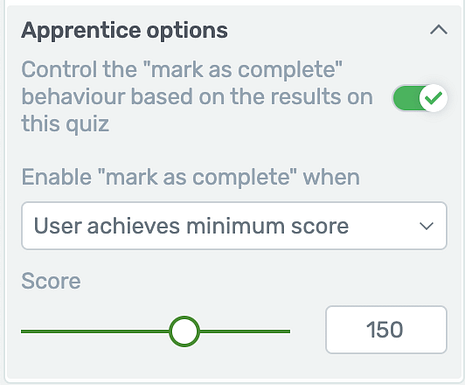Viewport: 465px width, 385px height.
Task: Collapse the Apprentice options panel chevron
Action: click(x=439, y=30)
